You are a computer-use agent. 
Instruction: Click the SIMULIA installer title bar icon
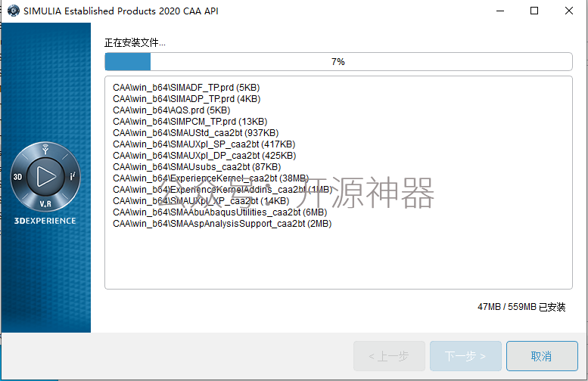14,11
